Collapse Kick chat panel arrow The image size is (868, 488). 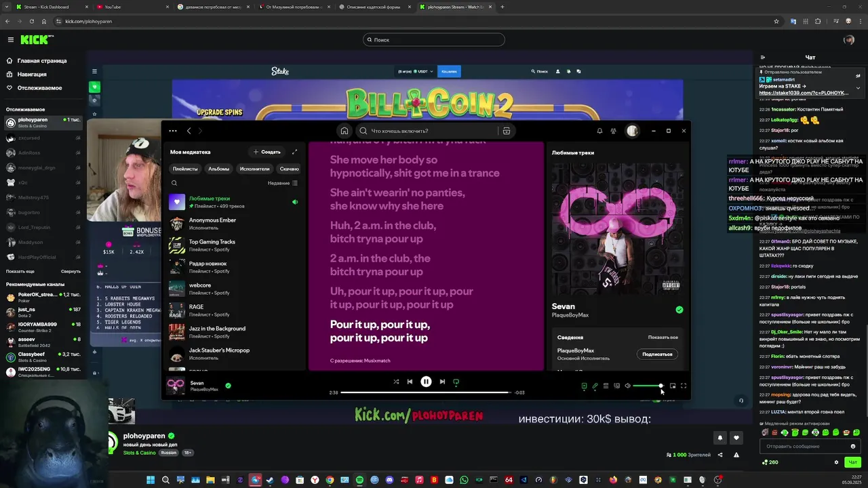coord(763,58)
